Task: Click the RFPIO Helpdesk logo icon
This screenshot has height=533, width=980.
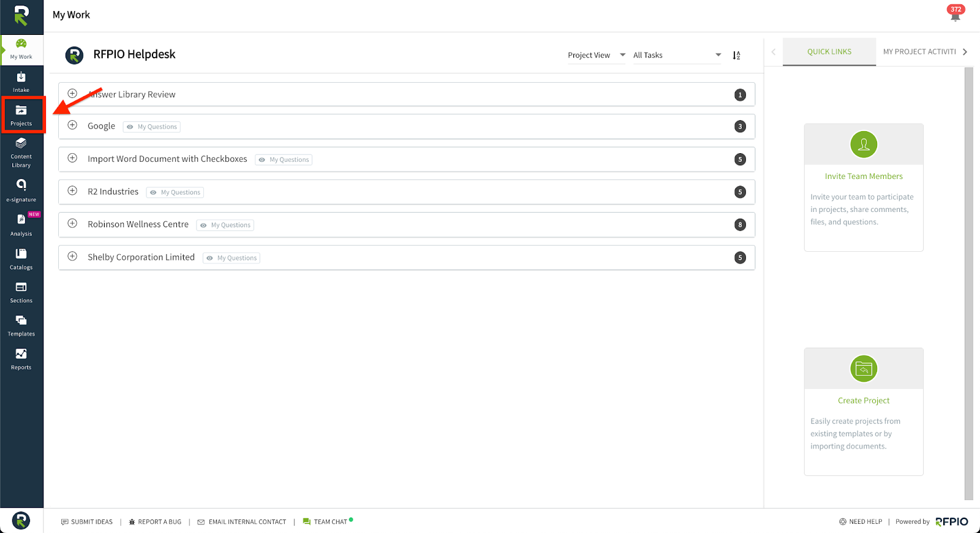Action: tap(74, 55)
